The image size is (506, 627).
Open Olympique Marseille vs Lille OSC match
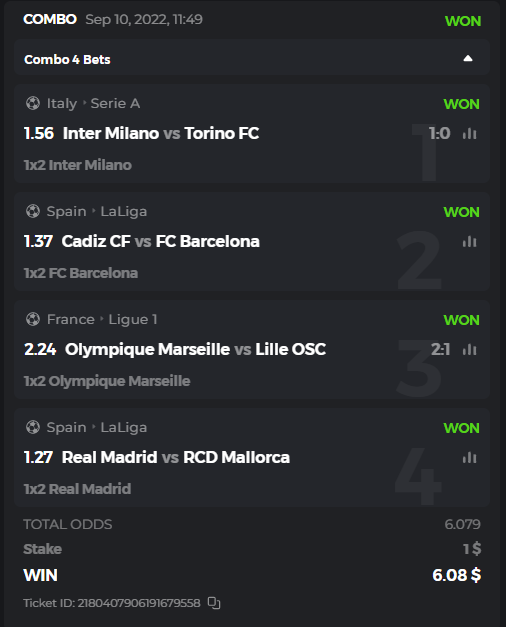[x=195, y=349]
